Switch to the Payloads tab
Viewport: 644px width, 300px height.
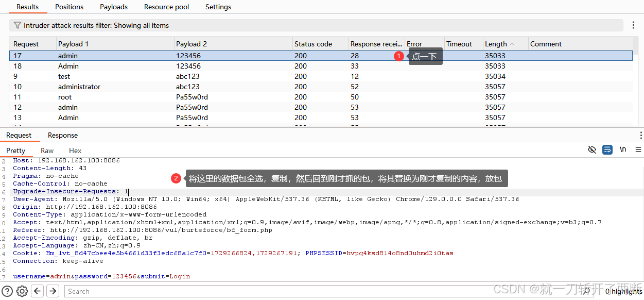pyautogui.click(x=114, y=7)
